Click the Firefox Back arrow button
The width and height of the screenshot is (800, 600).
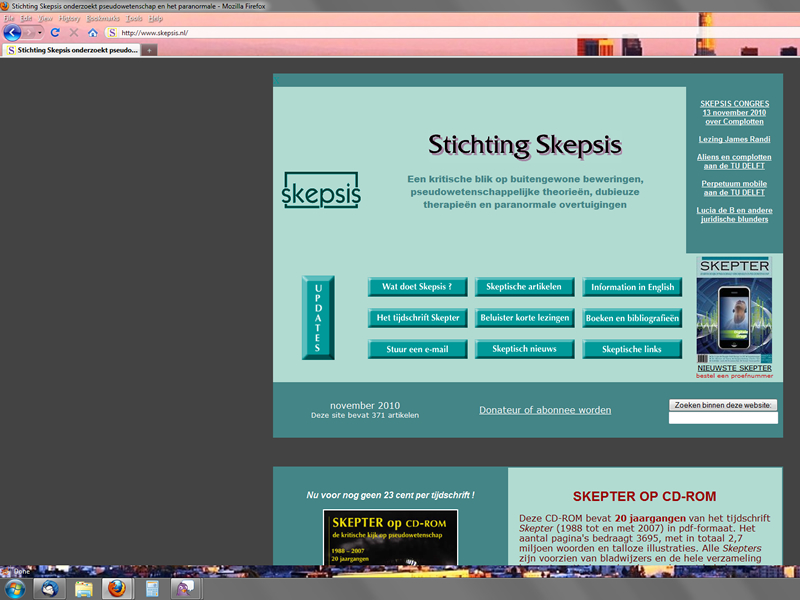(12, 32)
